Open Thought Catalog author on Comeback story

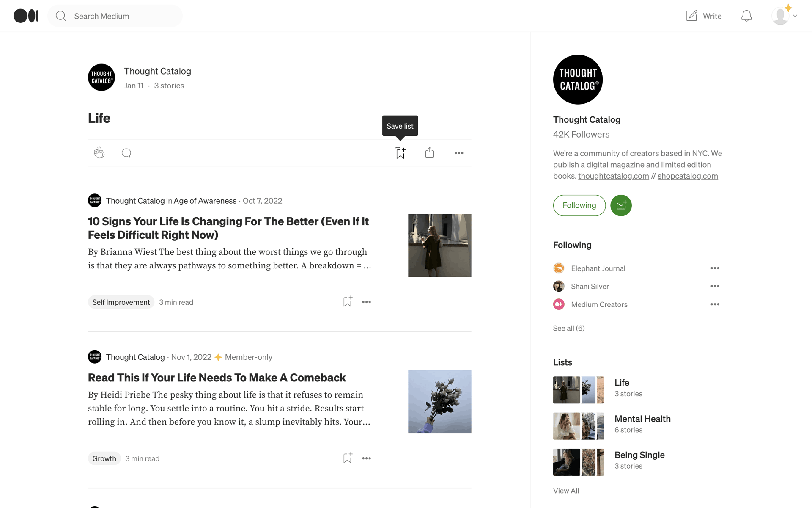[x=135, y=357]
